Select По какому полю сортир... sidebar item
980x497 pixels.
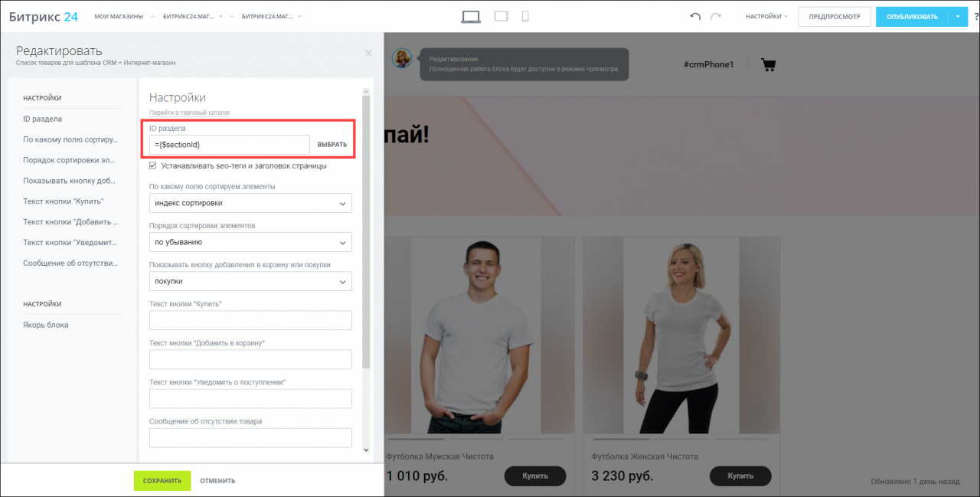tap(71, 139)
